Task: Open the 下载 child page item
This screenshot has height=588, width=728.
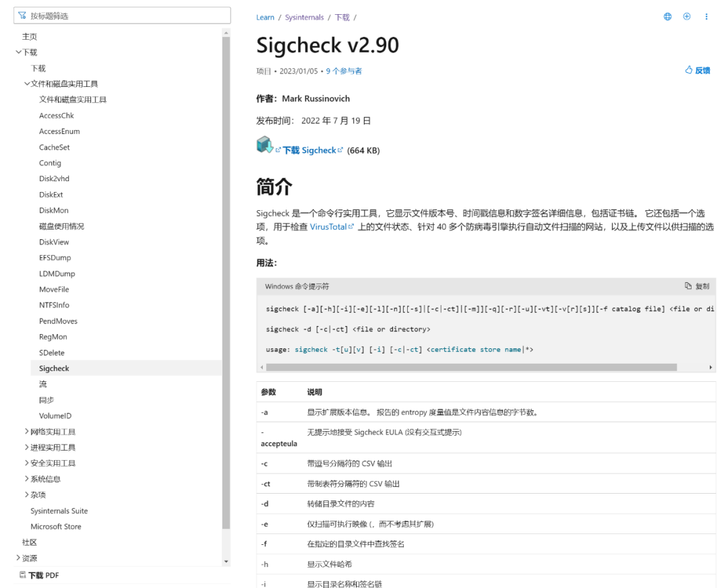Action: 38,68
